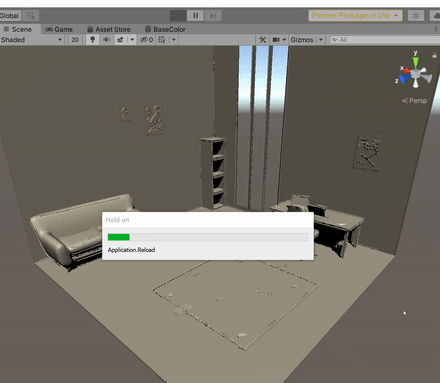Open the BaseColor tab
Screen dimensions: 440x383
point(165,29)
